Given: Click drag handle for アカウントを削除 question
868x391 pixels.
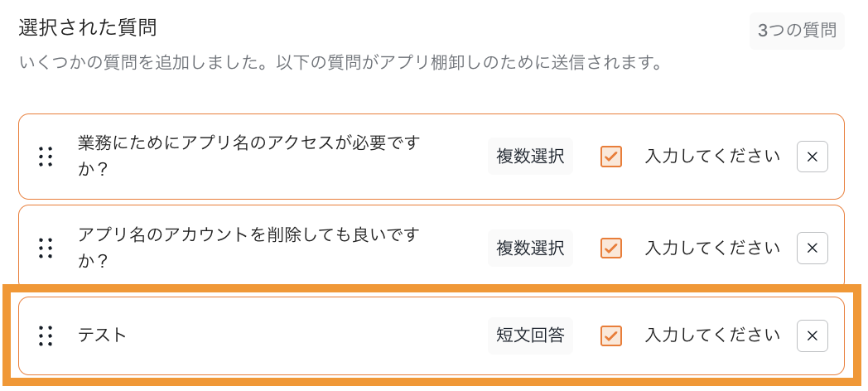Looking at the screenshot, I should click(46, 248).
